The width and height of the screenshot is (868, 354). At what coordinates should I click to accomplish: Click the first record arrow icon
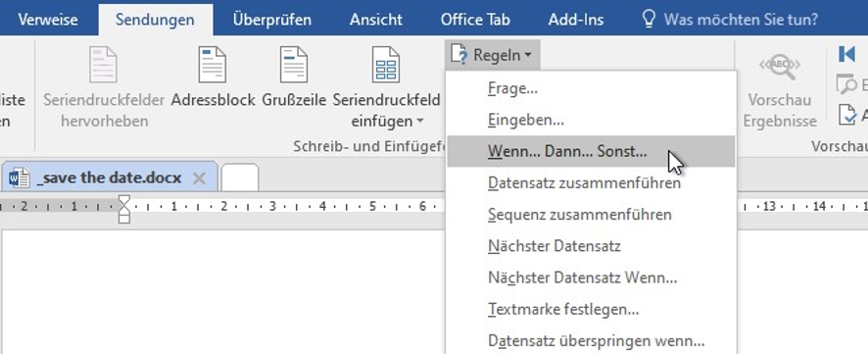coord(846,54)
